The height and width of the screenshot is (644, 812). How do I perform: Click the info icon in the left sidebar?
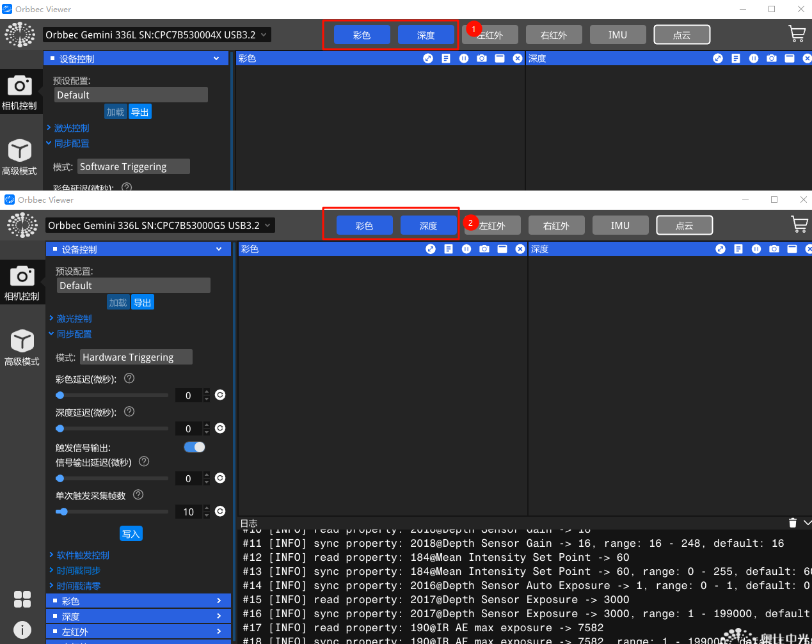point(22,630)
